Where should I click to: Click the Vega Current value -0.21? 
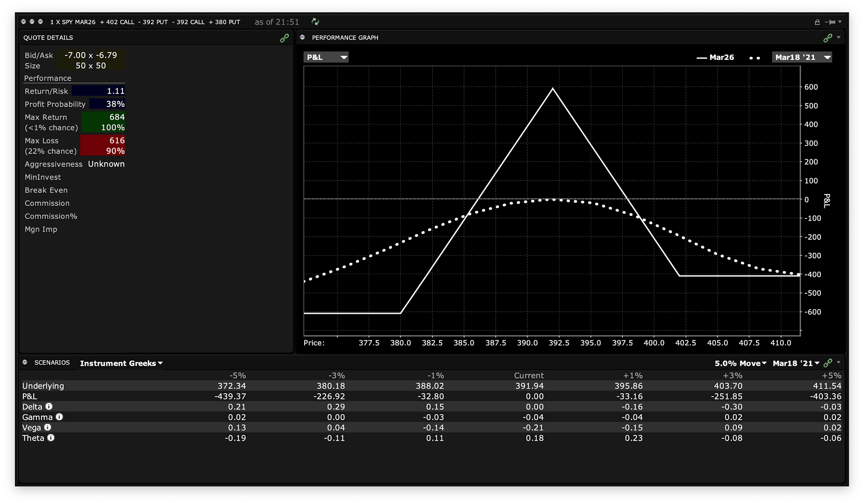532,428
